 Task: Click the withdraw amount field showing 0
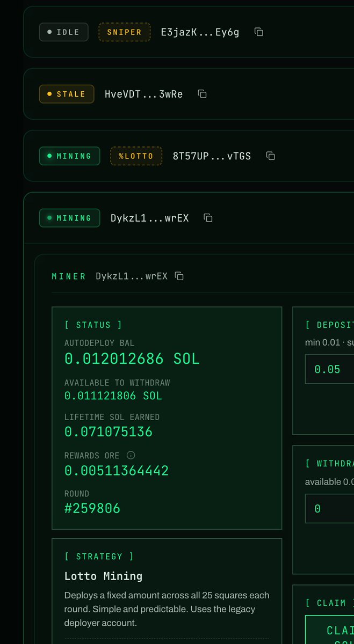(329, 508)
